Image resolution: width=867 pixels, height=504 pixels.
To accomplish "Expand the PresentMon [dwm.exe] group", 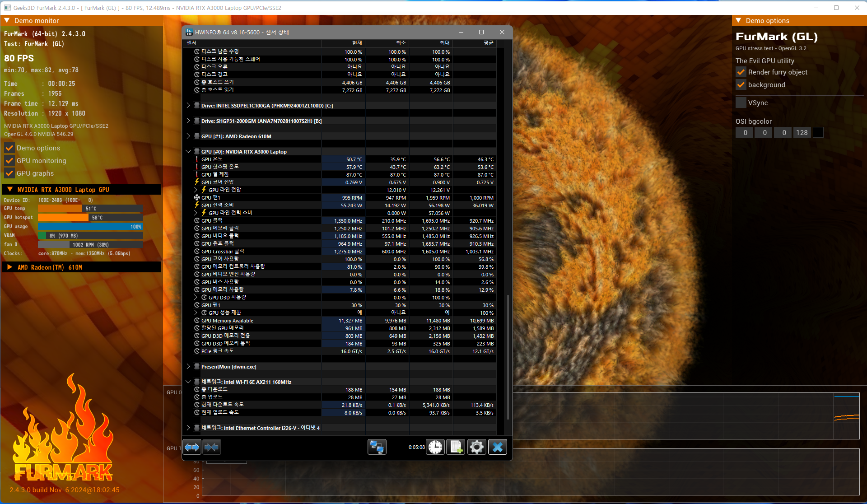I will pyautogui.click(x=188, y=367).
